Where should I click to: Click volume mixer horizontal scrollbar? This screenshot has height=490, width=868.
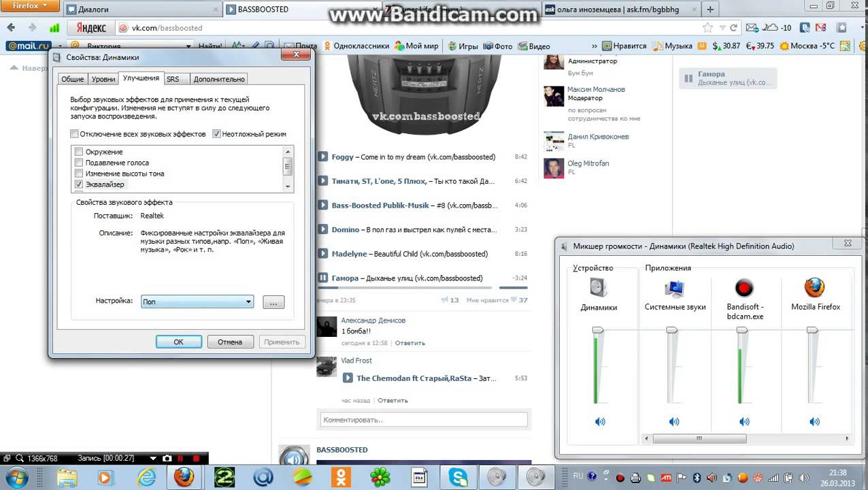pos(700,439)
